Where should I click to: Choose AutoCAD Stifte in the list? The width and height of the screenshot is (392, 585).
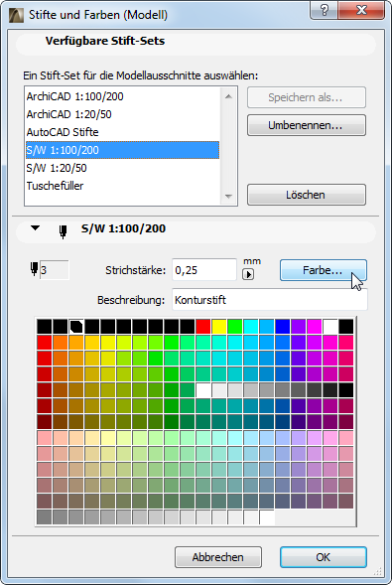pyautogui.click(x=122, y=132)
